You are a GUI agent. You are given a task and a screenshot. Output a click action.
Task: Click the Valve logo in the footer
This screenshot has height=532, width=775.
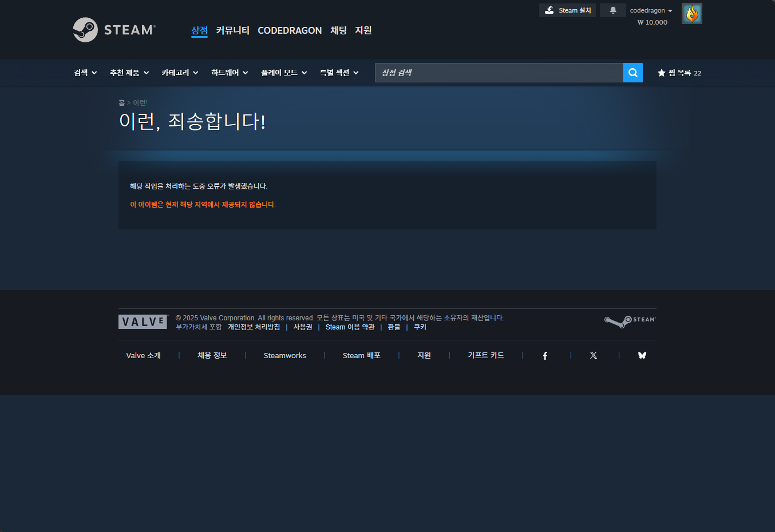coord(143,322)
